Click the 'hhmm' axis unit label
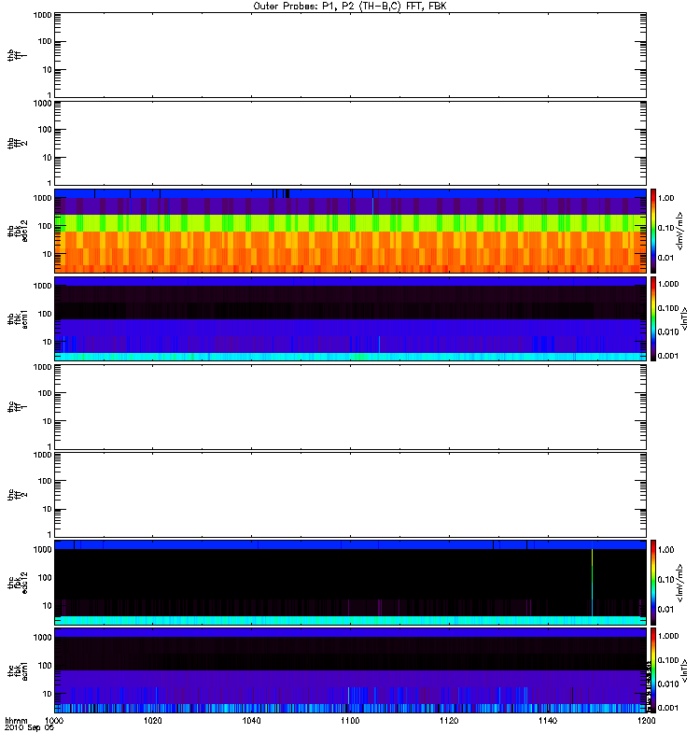The width and height of the screenshot is (700, 747). click(16, 720)
